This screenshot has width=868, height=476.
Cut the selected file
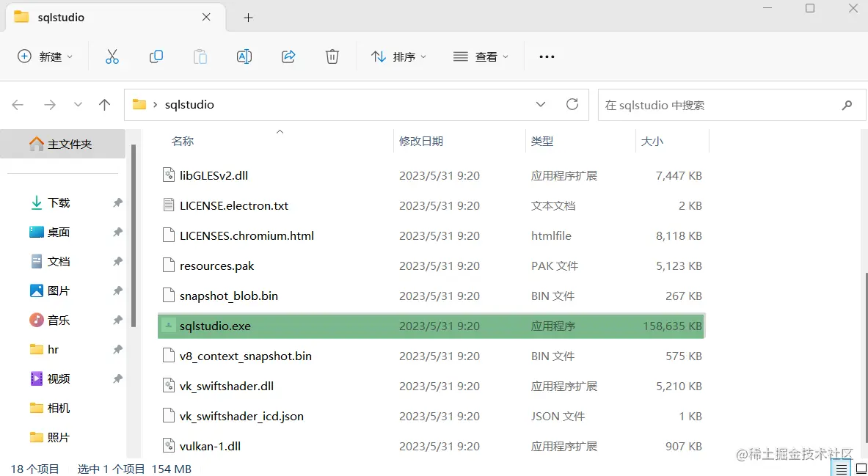click(112, 56)
